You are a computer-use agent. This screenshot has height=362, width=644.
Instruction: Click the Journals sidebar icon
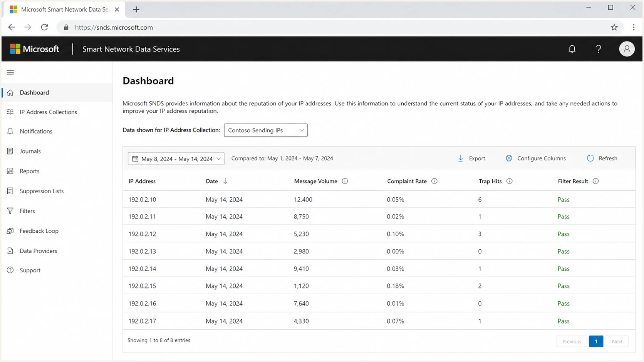click(10, 151)
